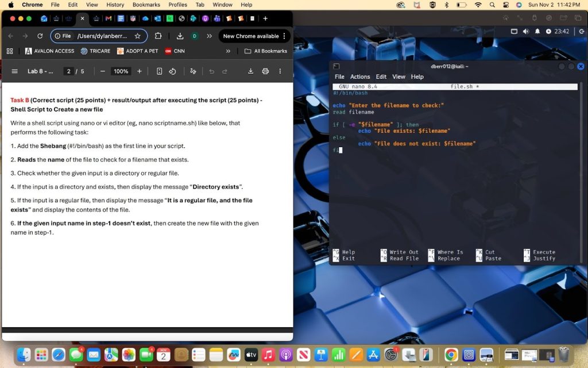Image resolution: width=588 pixels, height=368 pixels.
Task: Zoom in on the PDF
Action: click(x=140, y=71)
